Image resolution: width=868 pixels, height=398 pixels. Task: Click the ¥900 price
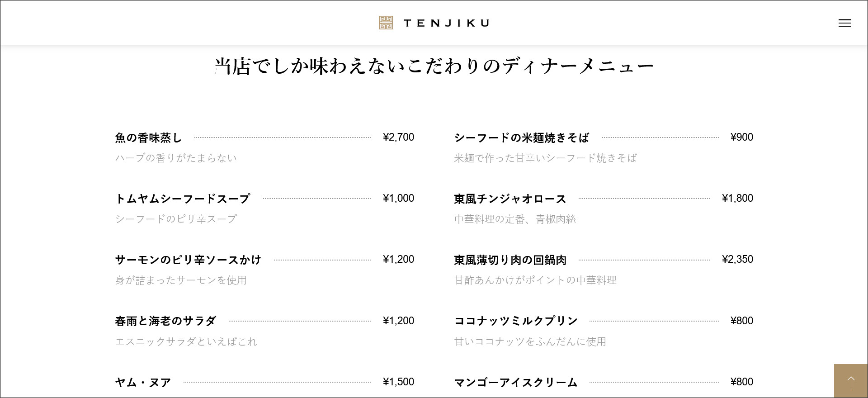(741, 137)
